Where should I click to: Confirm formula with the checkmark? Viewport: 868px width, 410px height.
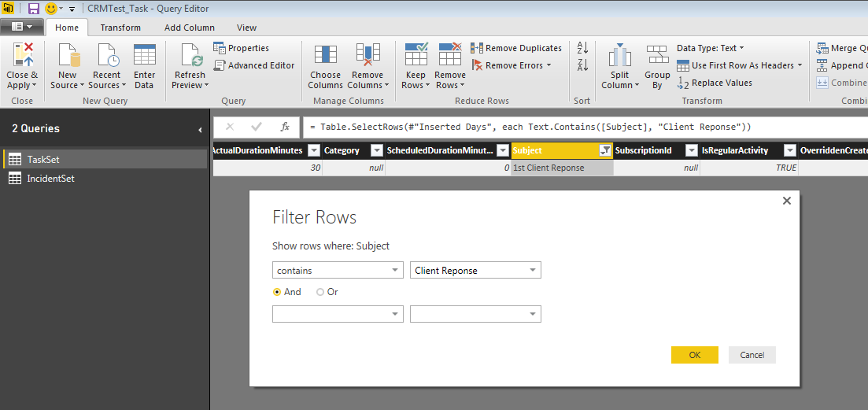(257, 127)
